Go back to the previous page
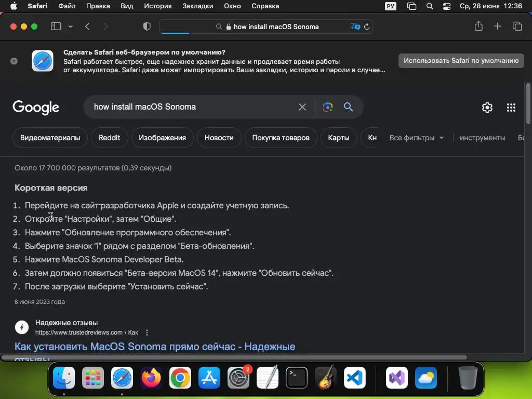The width and height of the screenshot is (532, 399). coord(87,26)
